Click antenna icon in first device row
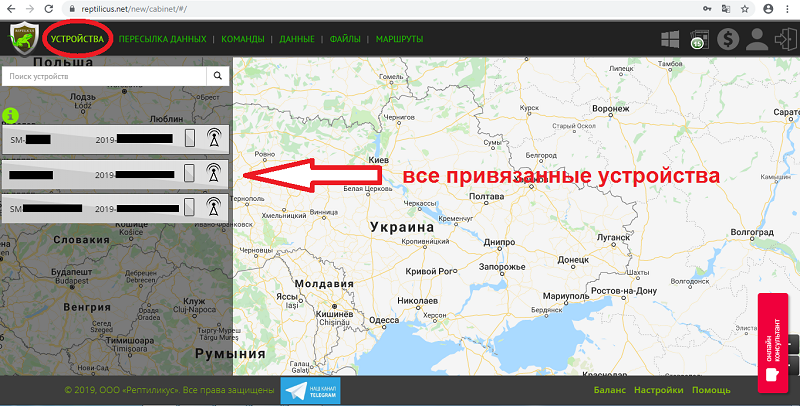This screenshot has width=800, height=406. point(214,137)
